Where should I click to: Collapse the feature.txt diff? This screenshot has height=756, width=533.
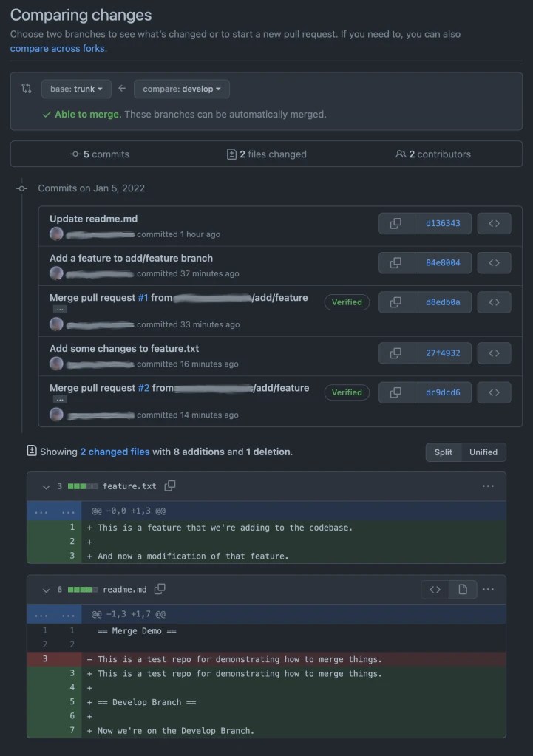click(46, 486)
